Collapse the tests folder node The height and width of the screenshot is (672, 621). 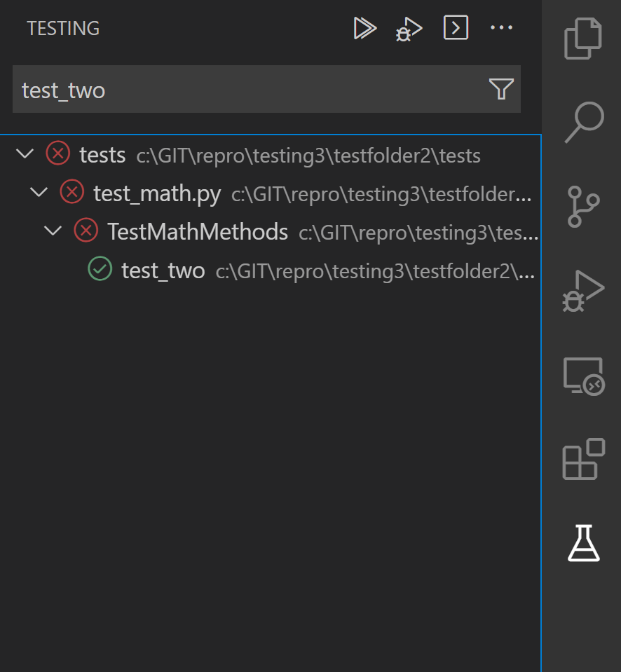click(25, 154)
